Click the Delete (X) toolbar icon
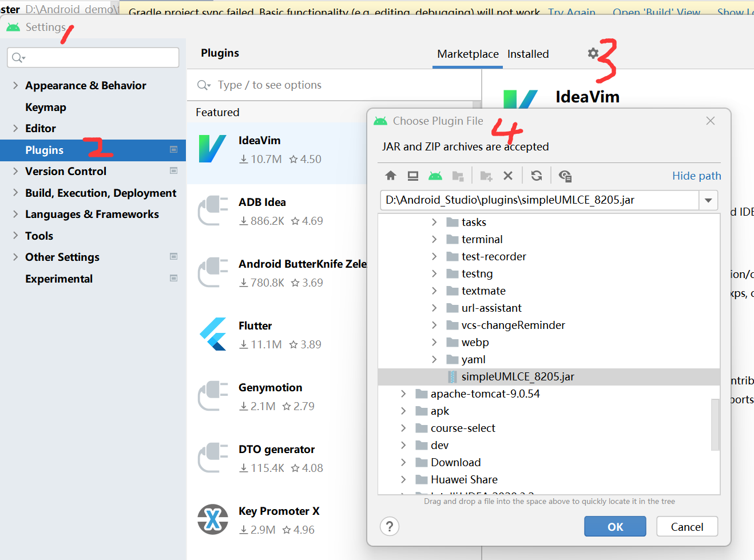The image size is (754, 560). click(x=508, y=176)
